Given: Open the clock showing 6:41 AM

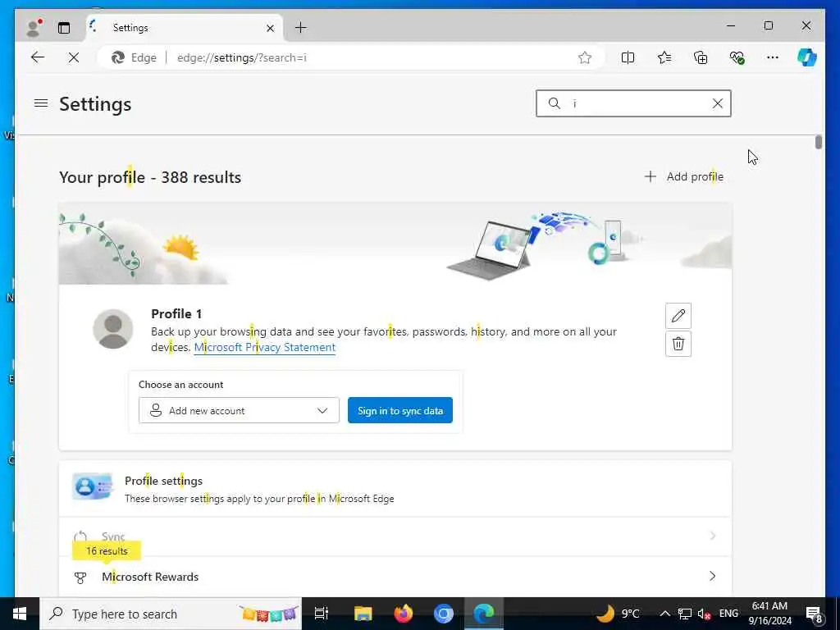Looking at the screenshot, I should coord(769,614).
